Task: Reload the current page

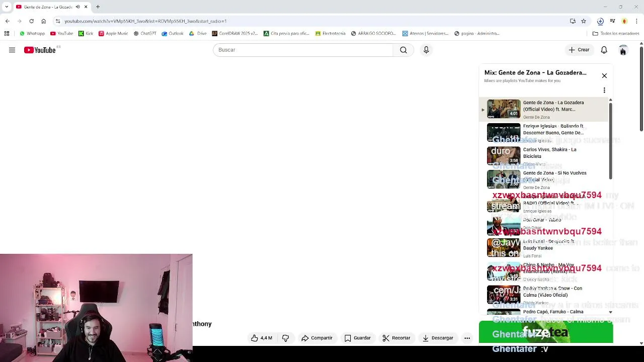Action: 31,21
